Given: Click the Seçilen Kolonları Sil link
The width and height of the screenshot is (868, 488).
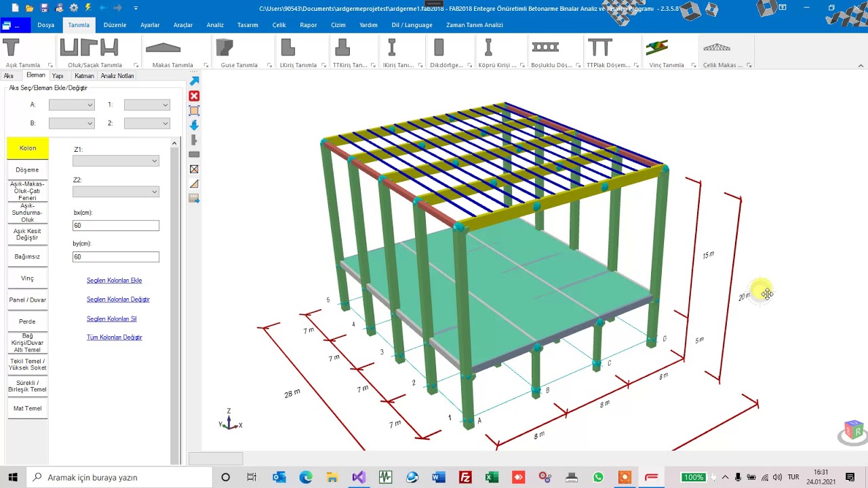Looking at the screenshot, I should (x=112, y=319).
